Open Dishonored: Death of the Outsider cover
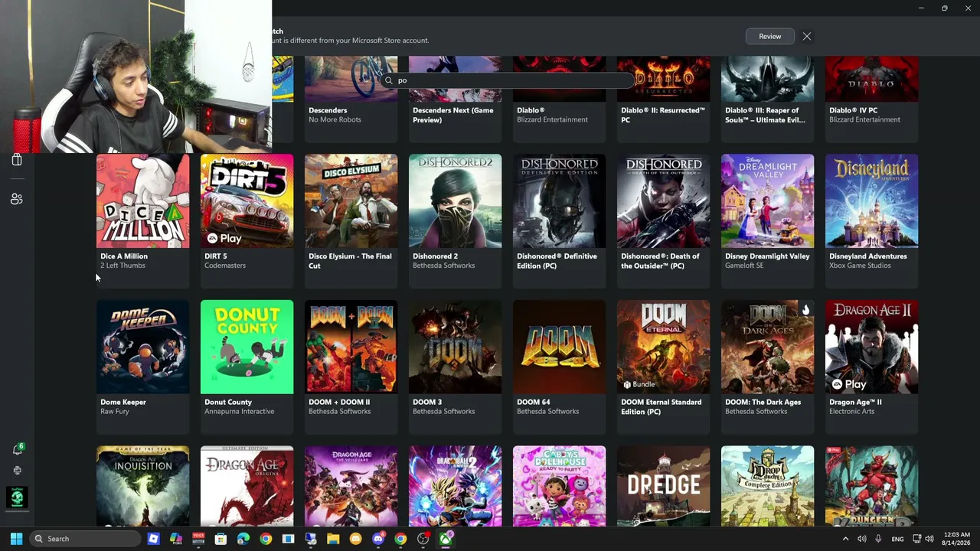Viewport: 980px width, 551px height. 663,201
